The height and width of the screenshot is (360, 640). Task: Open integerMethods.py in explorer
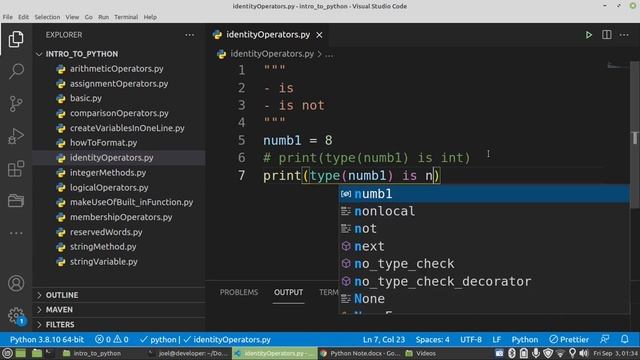click(x=108, y=173)
